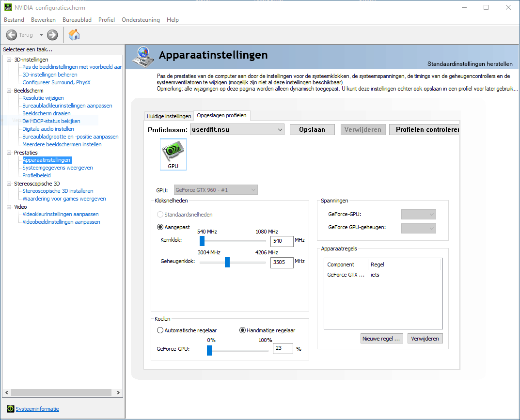520x420 pixels.
Task: Open Bureaubladkleurinstellingen aanpassen item
Action: [67, 106]
